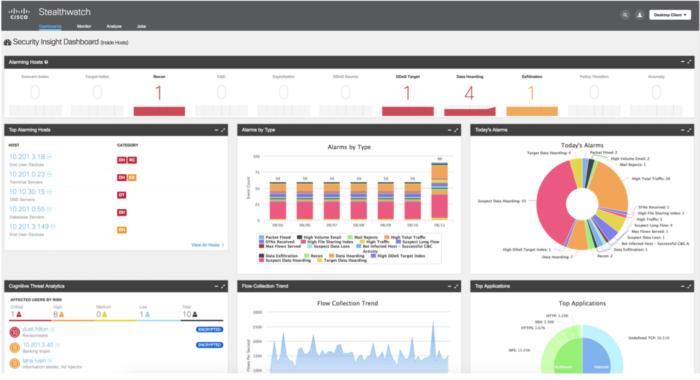
Task: Click second red category badge for 10.201.3.18
Action: click(x=132, y=160)
